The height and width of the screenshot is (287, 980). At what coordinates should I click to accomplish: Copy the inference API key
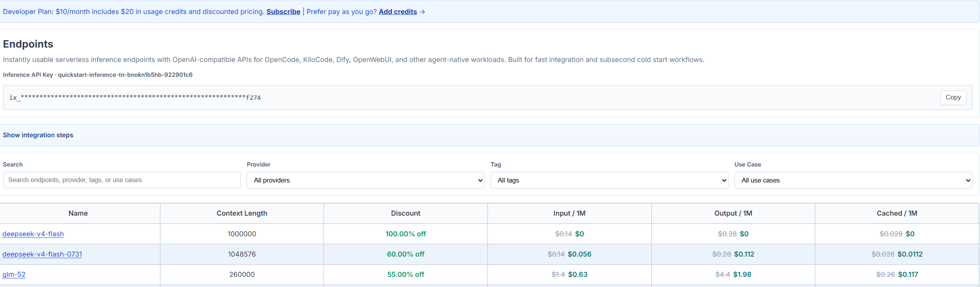[953, 97]
